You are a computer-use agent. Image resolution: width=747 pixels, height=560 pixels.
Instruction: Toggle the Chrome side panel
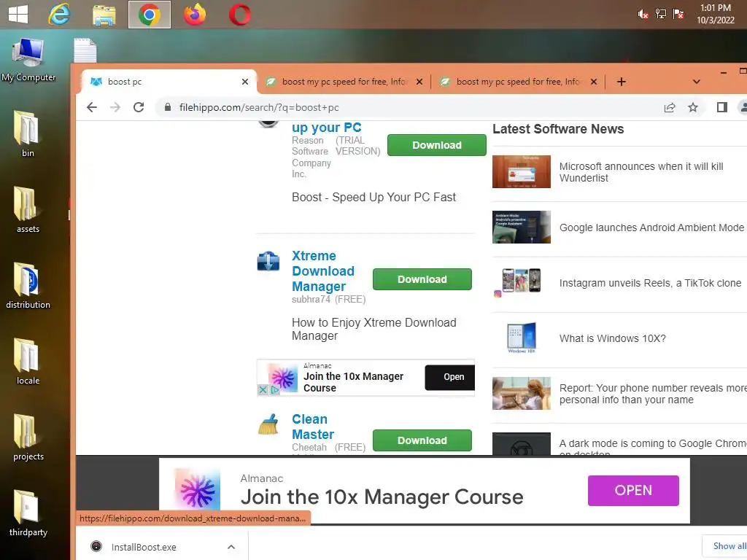722,107
